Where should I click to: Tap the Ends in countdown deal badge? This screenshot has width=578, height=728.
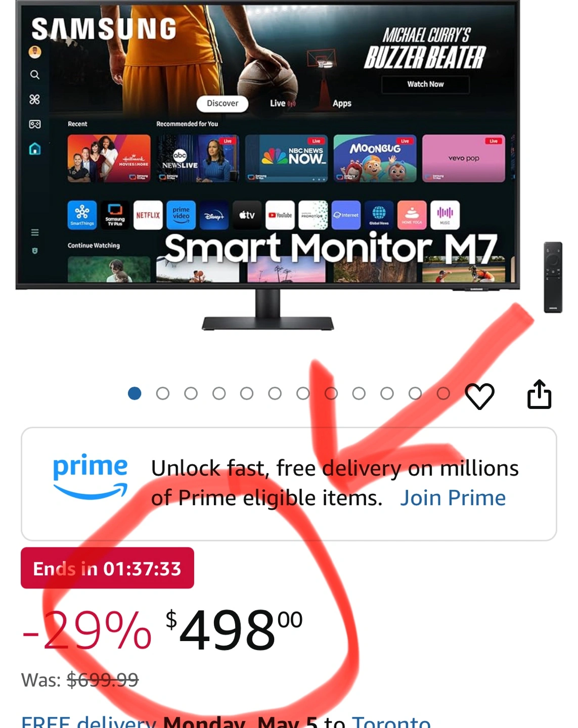point(107,568)
